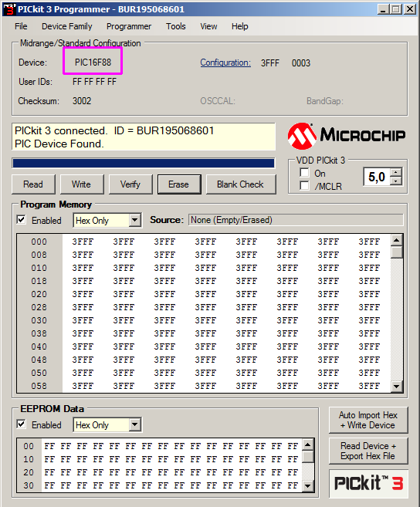Minimize the PICkit 3 Programmer window

[383, 9]
